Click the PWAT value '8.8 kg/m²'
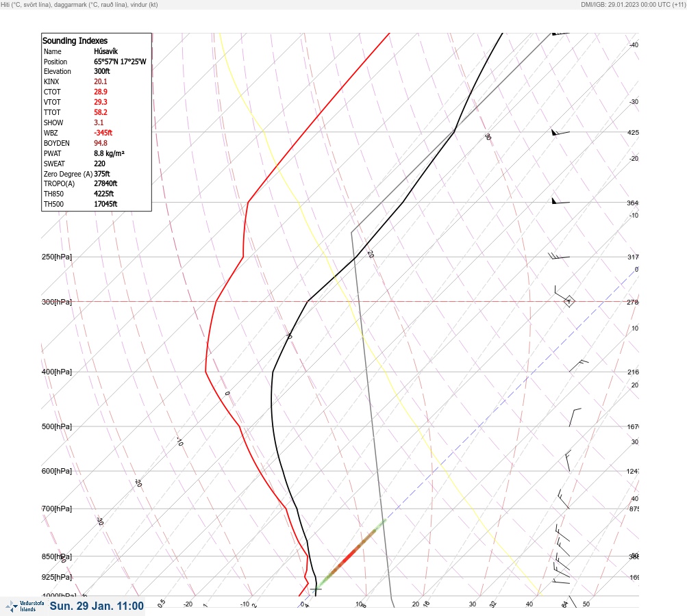 [109, 153]
